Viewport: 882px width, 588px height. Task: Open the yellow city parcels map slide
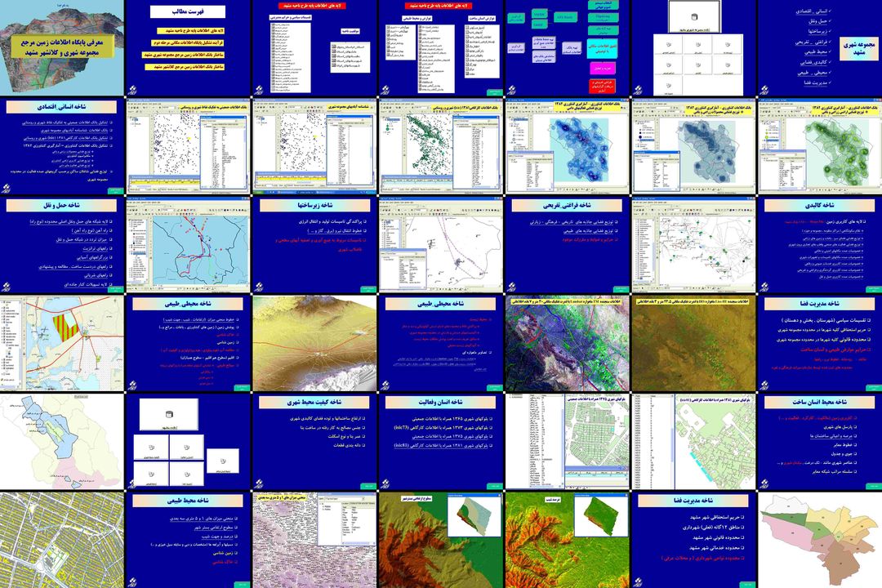click(62, 540)
